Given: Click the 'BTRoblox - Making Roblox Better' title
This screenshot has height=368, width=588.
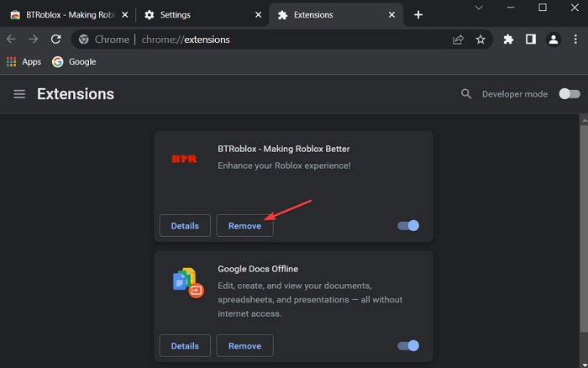Looking at the screenshot, I should click(284, 149).
